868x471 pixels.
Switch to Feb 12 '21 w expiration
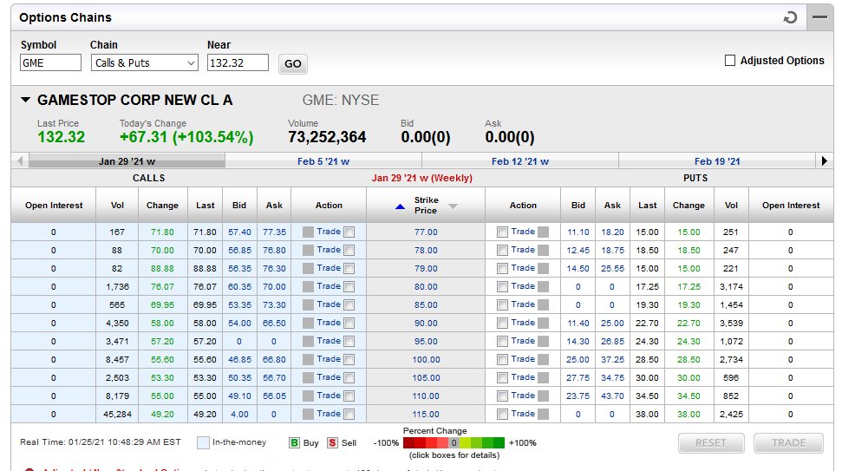(519, 161)
